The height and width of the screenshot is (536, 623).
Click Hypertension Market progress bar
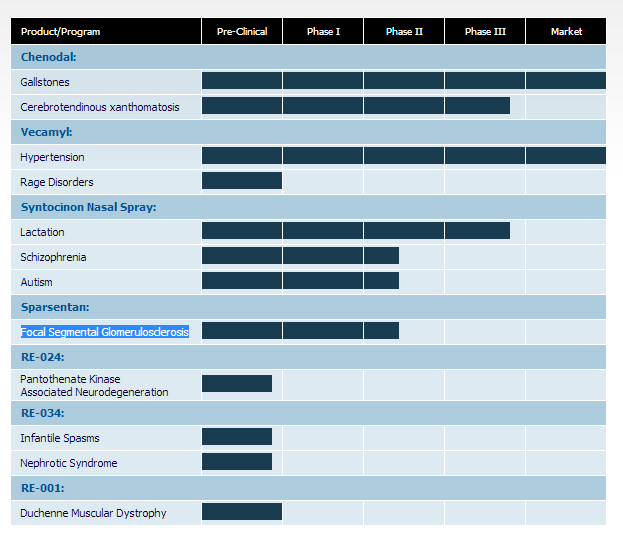coord(566,156)
